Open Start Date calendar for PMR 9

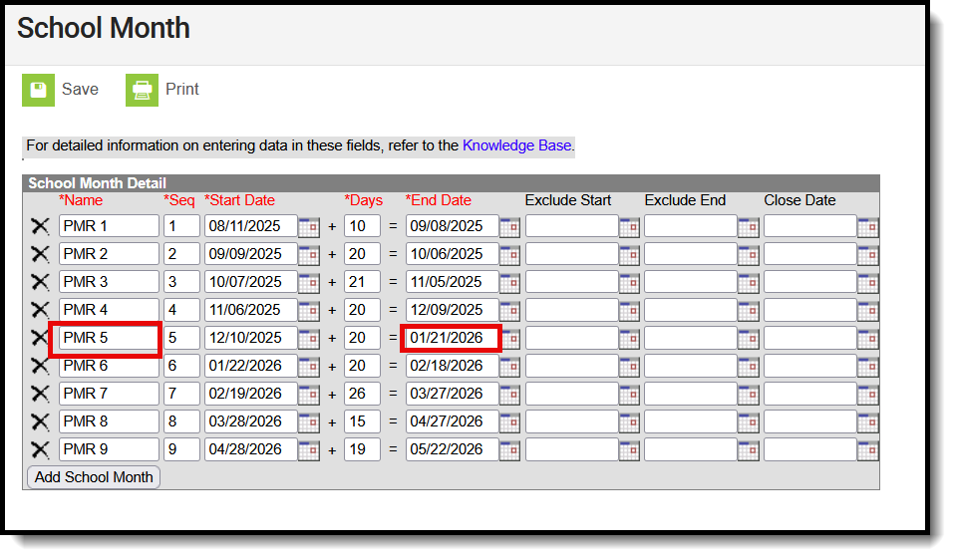coord(309,450)
